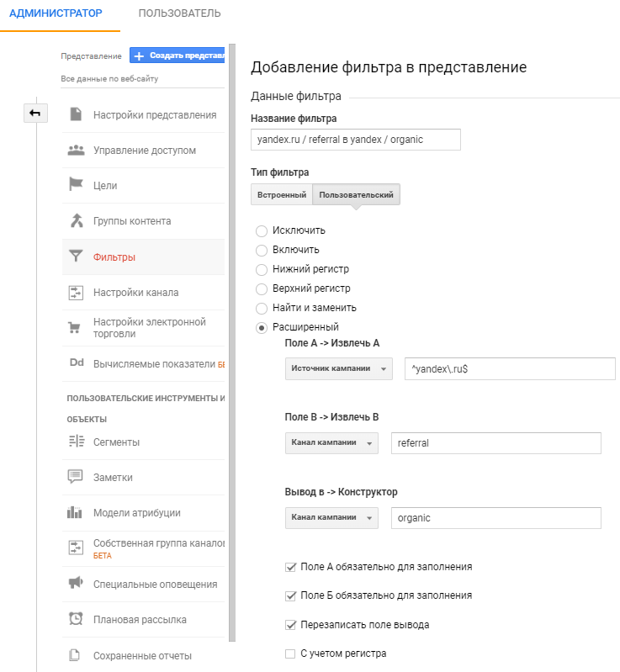
Task: Switch to the АДМИНИСТРАТОР tab
Action: point(56,13)
